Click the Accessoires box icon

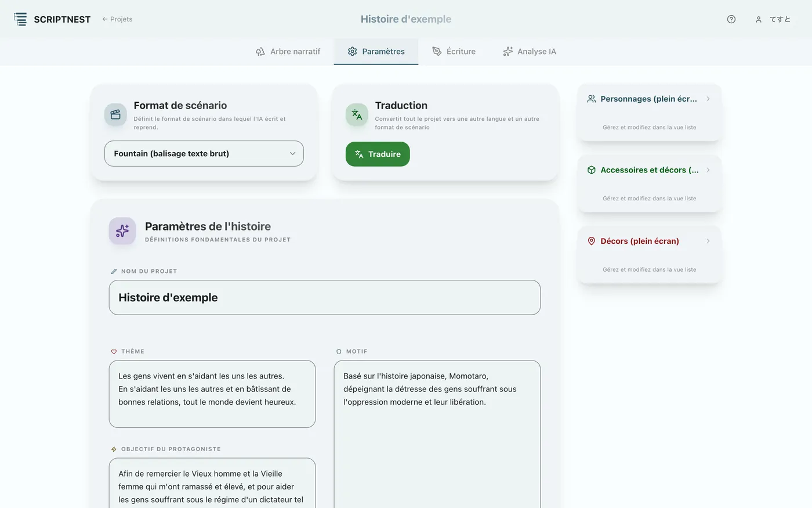(592, 170)
